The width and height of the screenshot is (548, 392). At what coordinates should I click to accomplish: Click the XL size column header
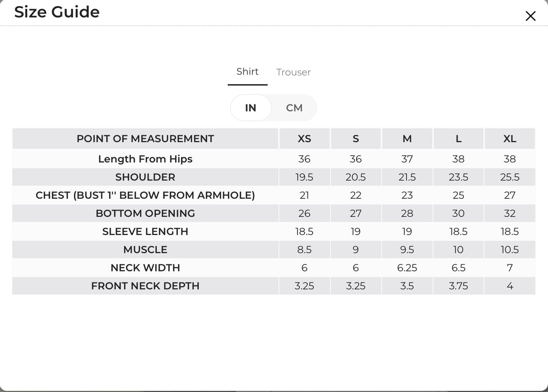coord(510,139)
